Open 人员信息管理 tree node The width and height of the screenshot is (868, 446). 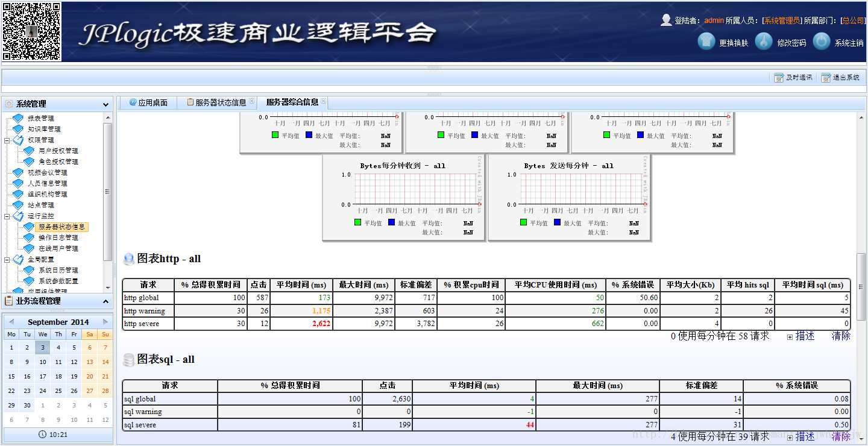(48, 183)
